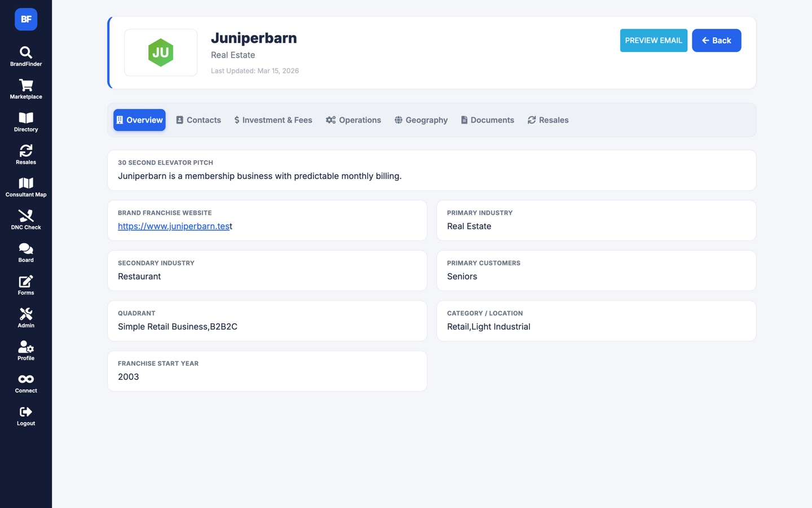Viewport: 812px width, 508px height.
Task: Click the Juniperbarn brand title
Action: click(x=254, y=38)
